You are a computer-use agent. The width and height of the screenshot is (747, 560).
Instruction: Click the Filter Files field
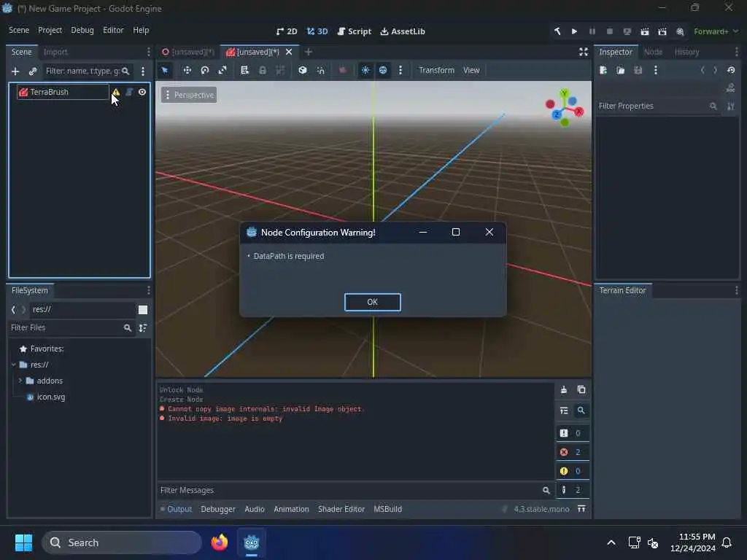tap(71, 327)
